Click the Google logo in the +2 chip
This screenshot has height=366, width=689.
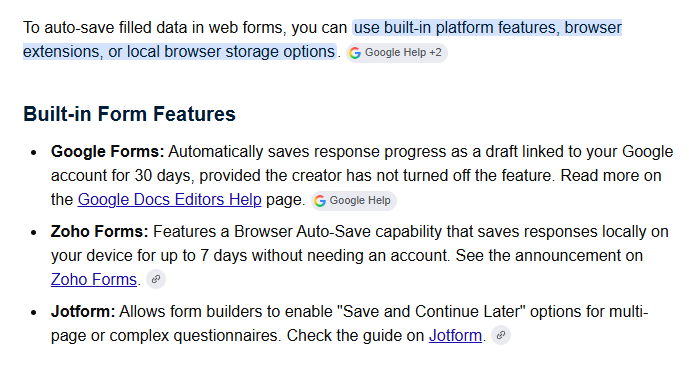click(355, 53)
